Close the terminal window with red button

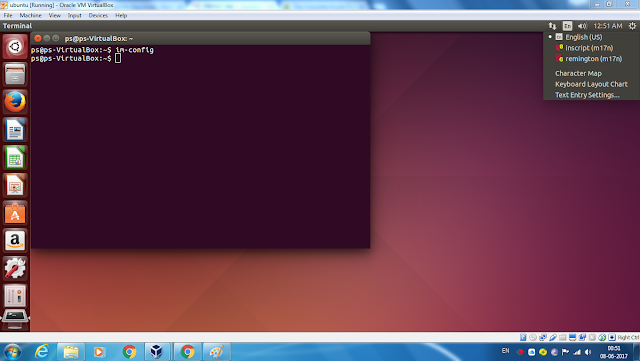[38, 38]
